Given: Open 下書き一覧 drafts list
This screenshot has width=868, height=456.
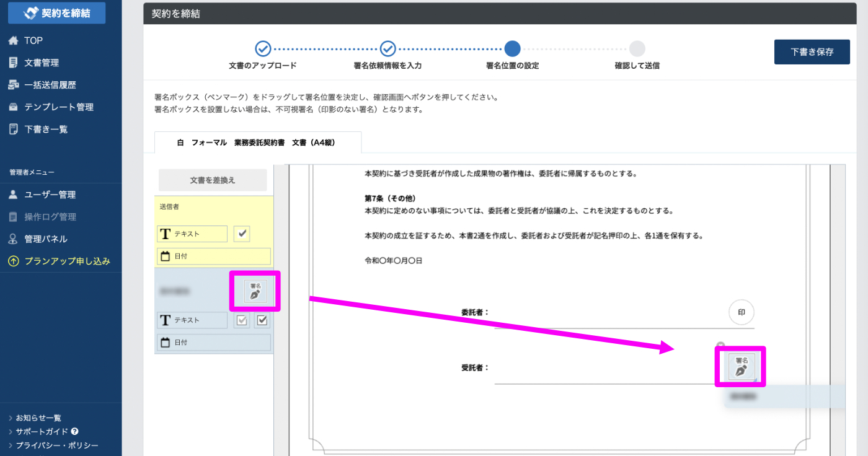Looking at the screenshot, I should pos(46,129).
